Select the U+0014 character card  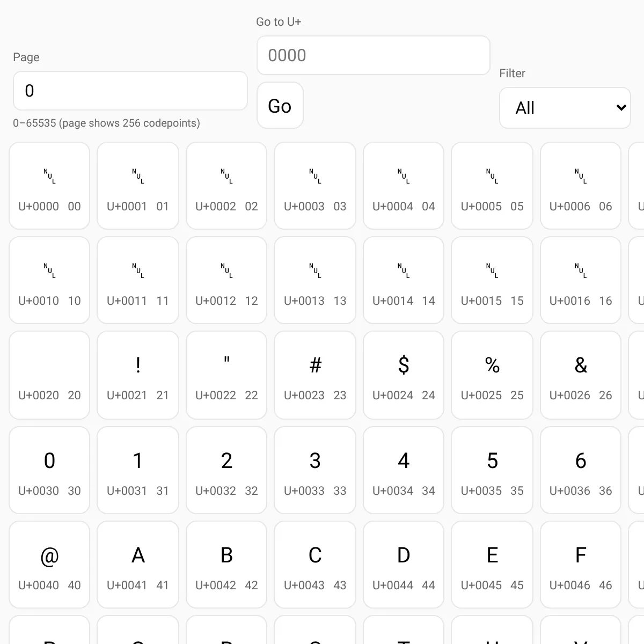point(404,280)
